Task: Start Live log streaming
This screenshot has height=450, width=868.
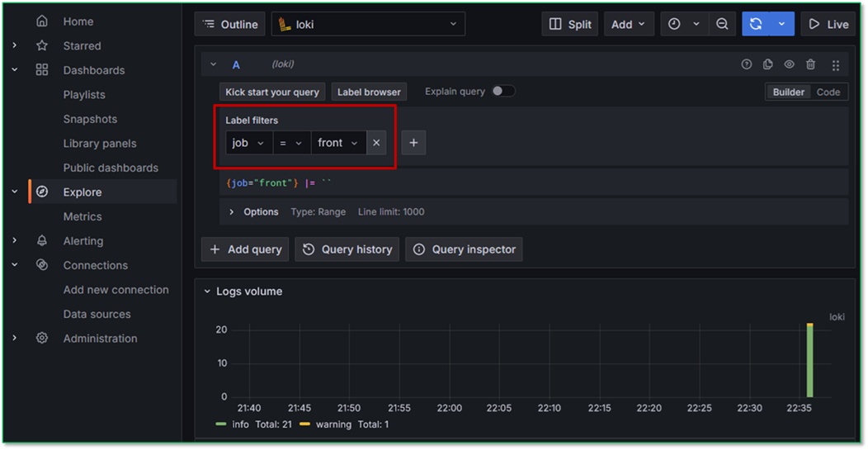Action: click(828, 25)
